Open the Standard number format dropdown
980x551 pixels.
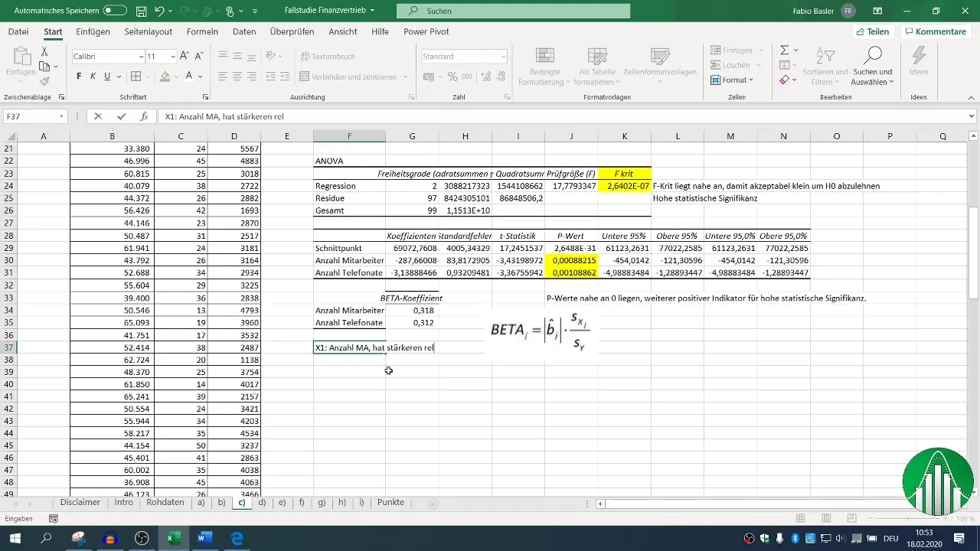(503, 57)
